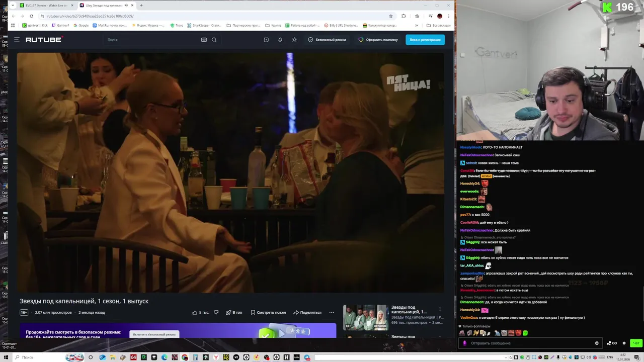This screenshot has height=362, width=644.
Task: Mute the Rutube tab audio icon
Action: pyautogui.click(x=126, y=6)
